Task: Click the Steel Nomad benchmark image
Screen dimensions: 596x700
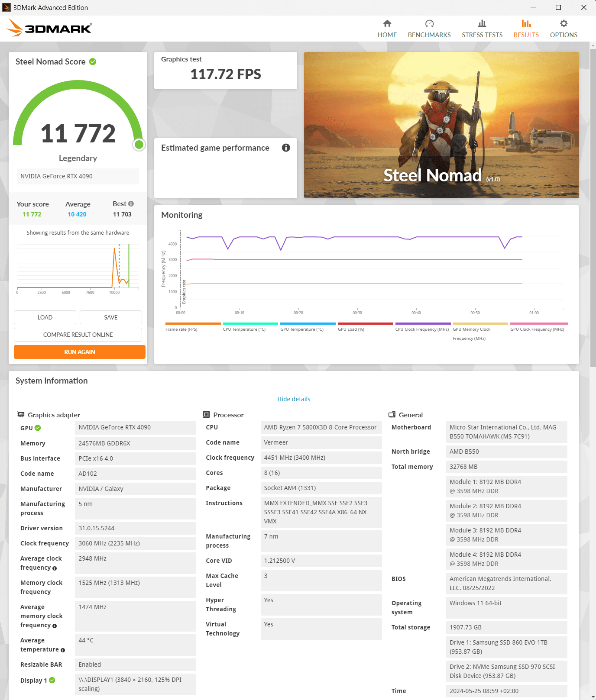Action: [441, 125]
